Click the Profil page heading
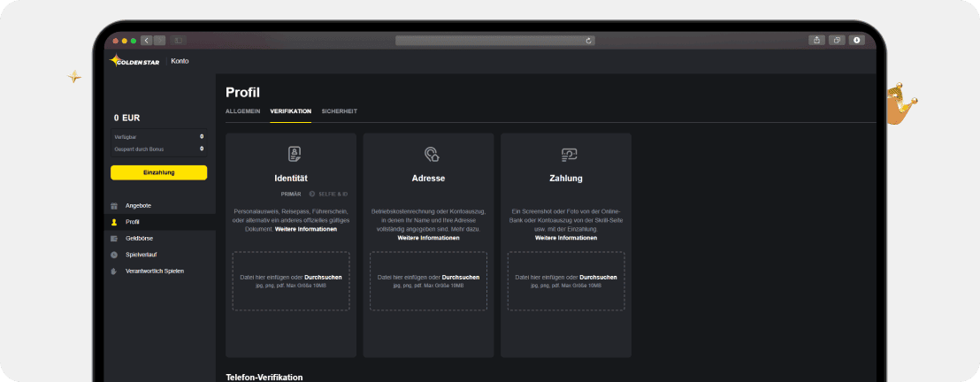Image resolution: width=980 pixels, height=382 pixels. pos(242,93)
